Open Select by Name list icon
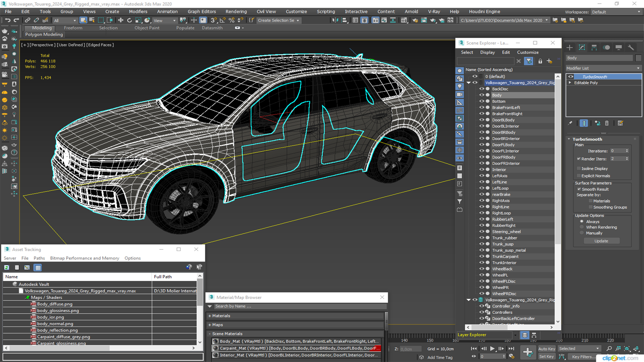644x362 pixels. pos(92,20)
